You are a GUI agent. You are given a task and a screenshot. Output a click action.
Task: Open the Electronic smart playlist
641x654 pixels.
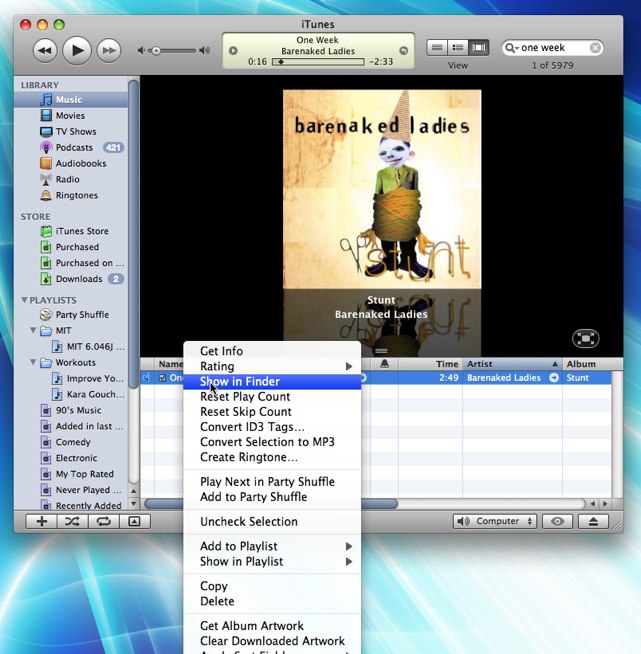(71, 458)
